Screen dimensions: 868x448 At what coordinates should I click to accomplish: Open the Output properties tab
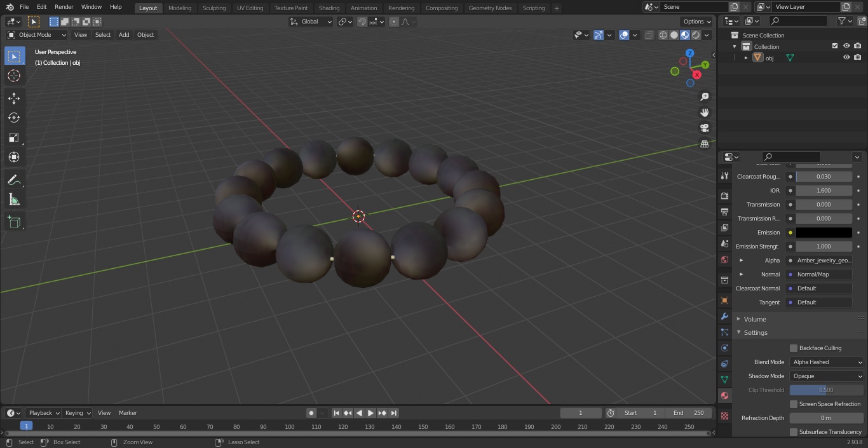(724, 212)
